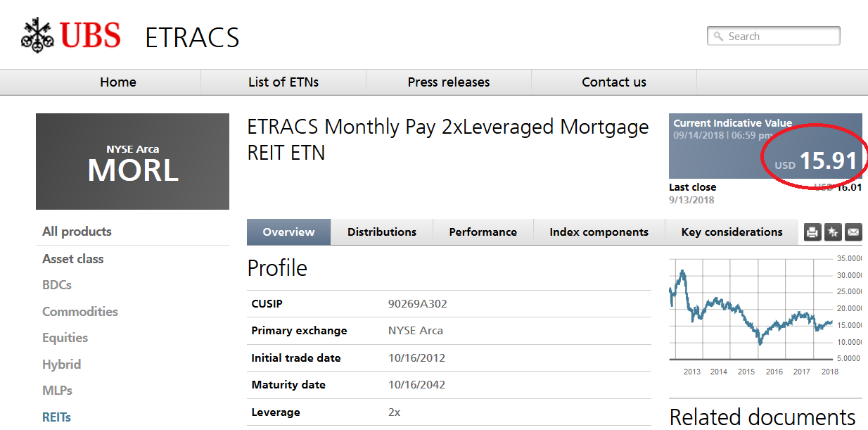This screenshot has height=430, width=868.
Task: Click the search magnifier icon
Action: (x=718, y=35)
